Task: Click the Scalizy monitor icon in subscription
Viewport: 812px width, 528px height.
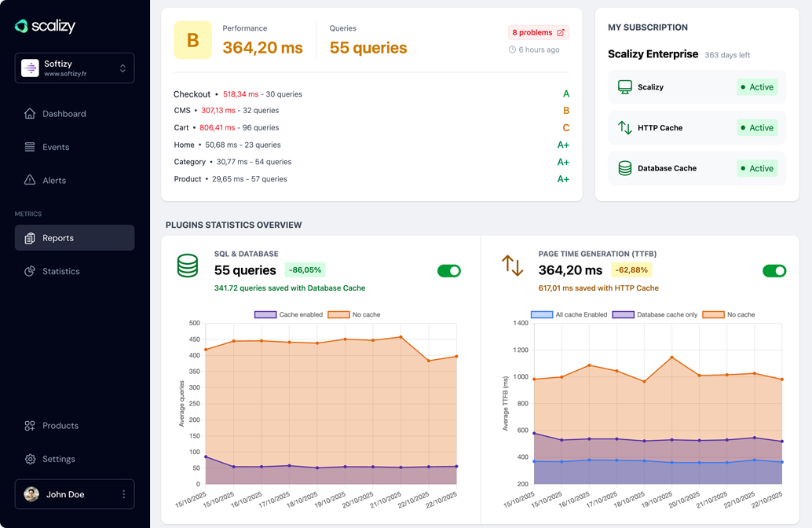Action: click(x=625, y=87)
